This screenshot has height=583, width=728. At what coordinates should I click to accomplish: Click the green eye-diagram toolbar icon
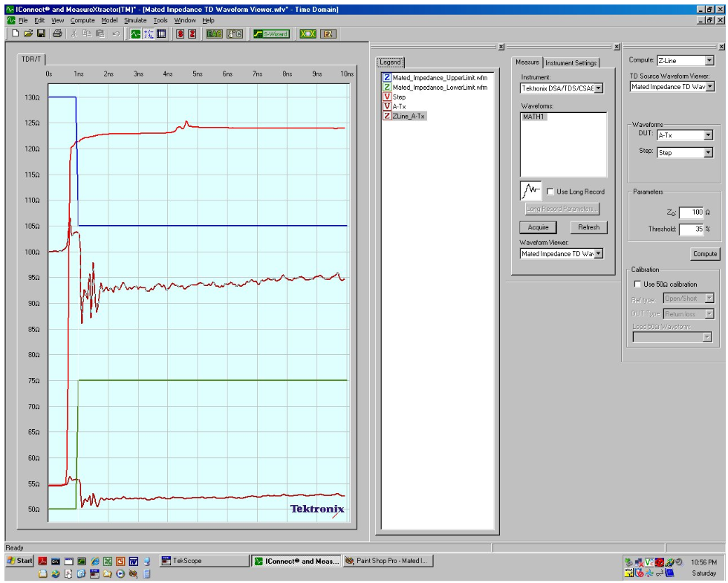point(308,34)
